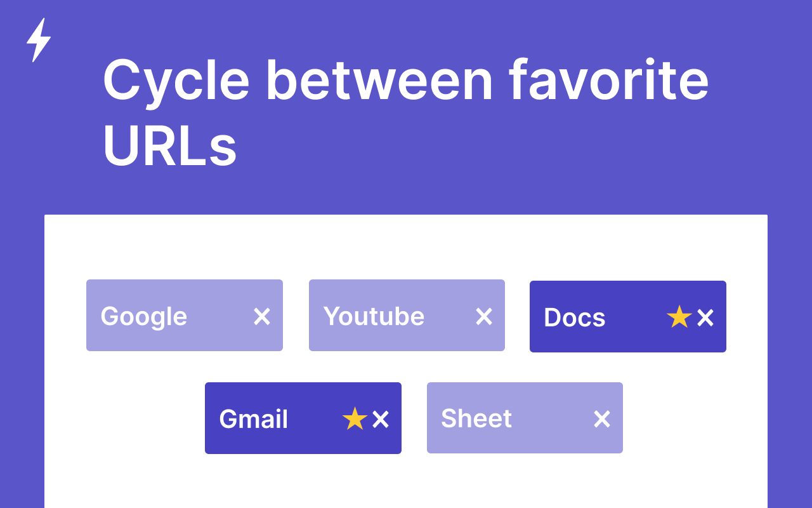Toggle the Gmail favorite star

[355, 419]
